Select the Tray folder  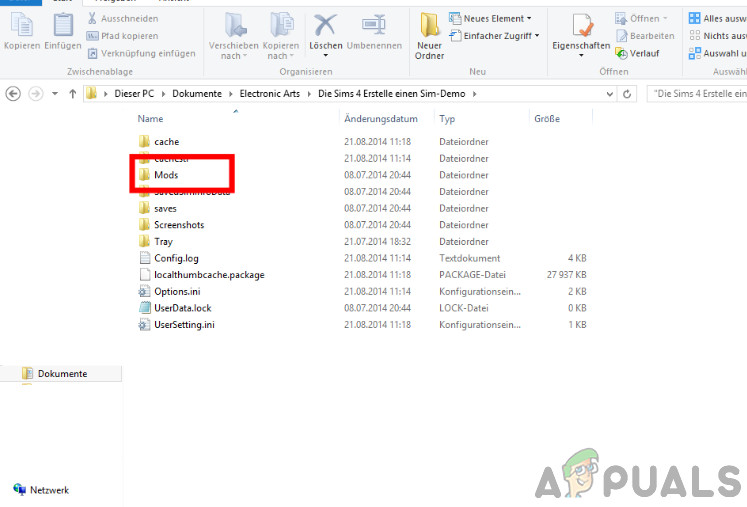[163, 242]
